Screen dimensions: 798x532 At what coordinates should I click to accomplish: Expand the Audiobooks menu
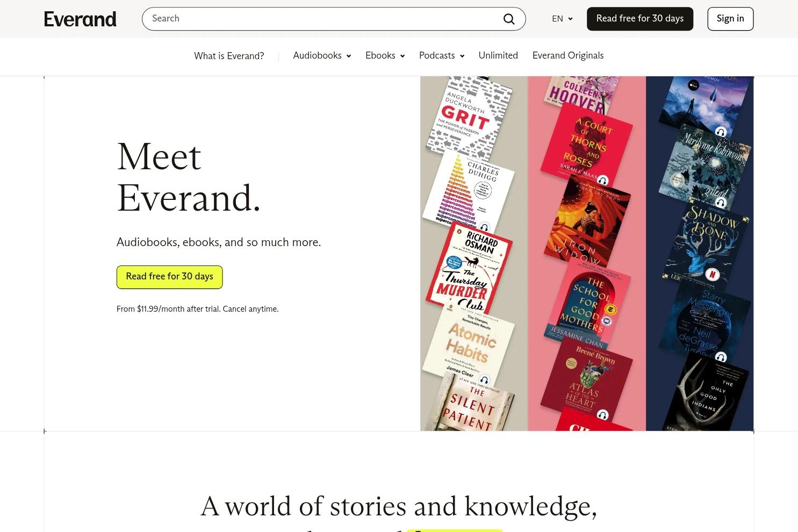[x=322, y=56]
